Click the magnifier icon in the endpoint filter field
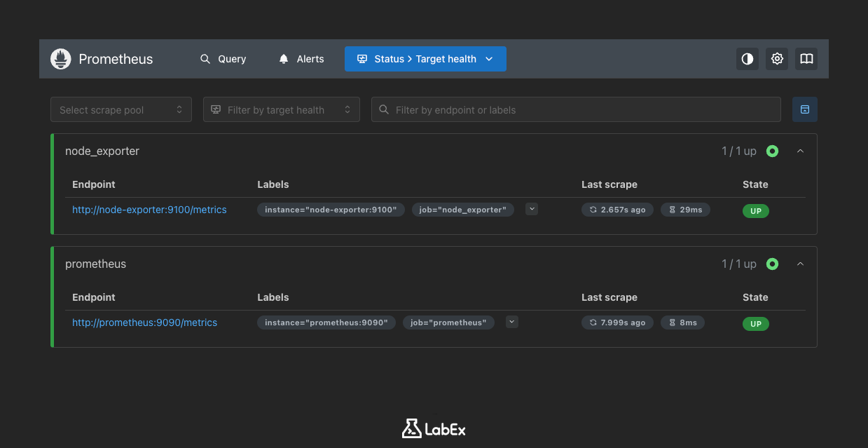This screenshot has width=868, height=448. click(x=383, y=109)
